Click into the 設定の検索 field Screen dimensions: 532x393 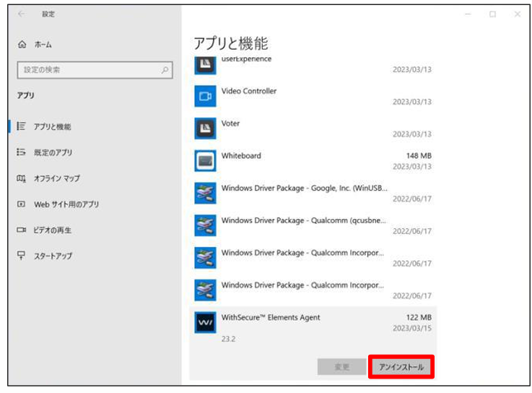click(x=95, y=70)
